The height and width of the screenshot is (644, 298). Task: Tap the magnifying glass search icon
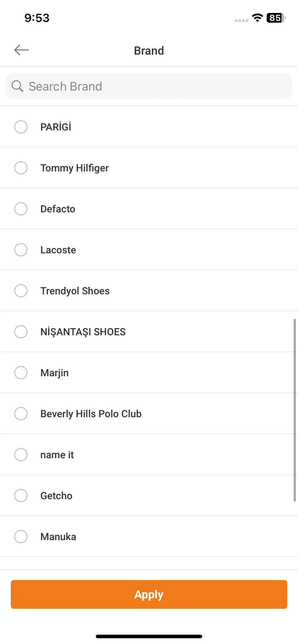(x=17, y=86)
